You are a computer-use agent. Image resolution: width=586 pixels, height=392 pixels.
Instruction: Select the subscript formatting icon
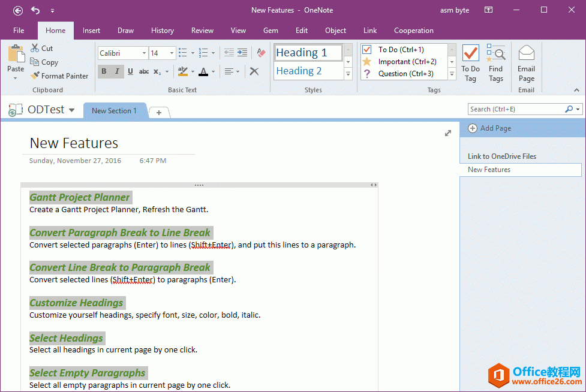tap(157, 71)
